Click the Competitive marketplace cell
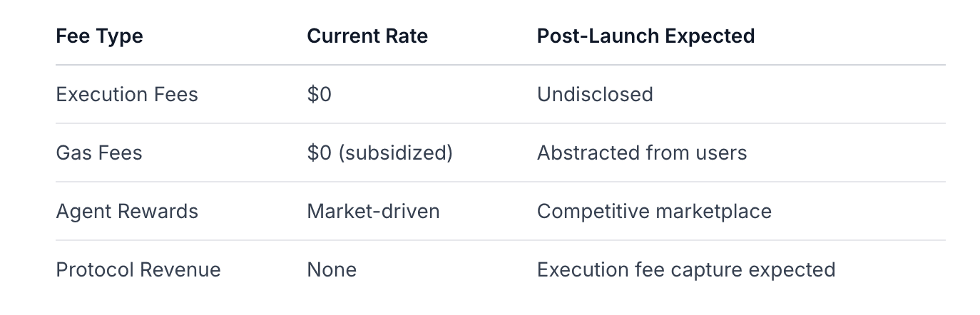Screen dimensions: 980x315 point(654,211)
